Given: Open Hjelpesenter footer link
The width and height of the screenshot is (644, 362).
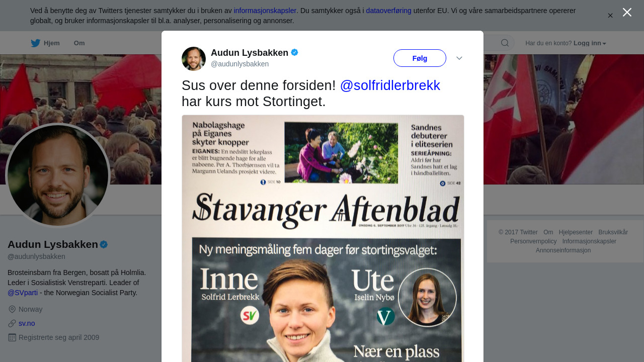Looking at the screenshot, I should [576, 232].
